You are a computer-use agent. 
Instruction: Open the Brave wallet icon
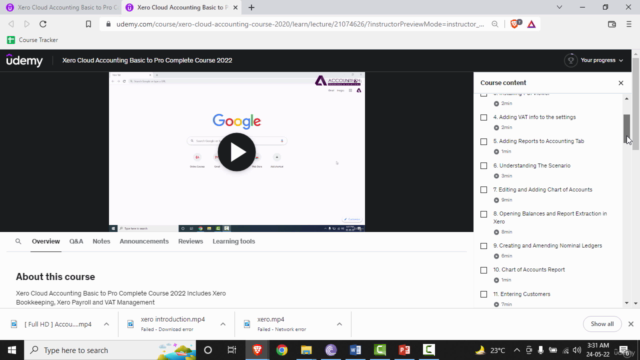point(611,24)
